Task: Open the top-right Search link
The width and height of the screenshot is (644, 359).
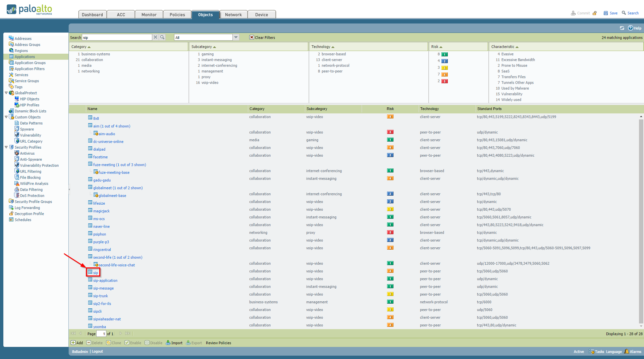Action: (x=630, y=13)
